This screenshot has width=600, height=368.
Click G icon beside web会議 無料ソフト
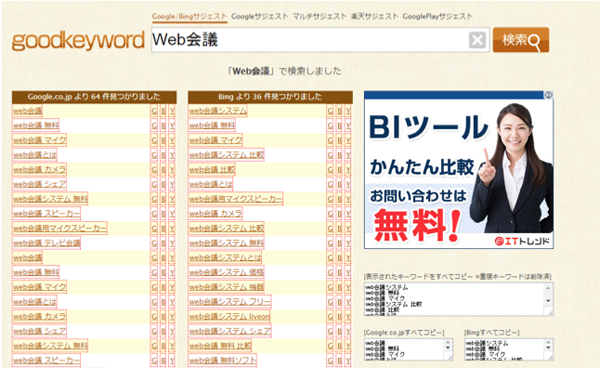330,360
